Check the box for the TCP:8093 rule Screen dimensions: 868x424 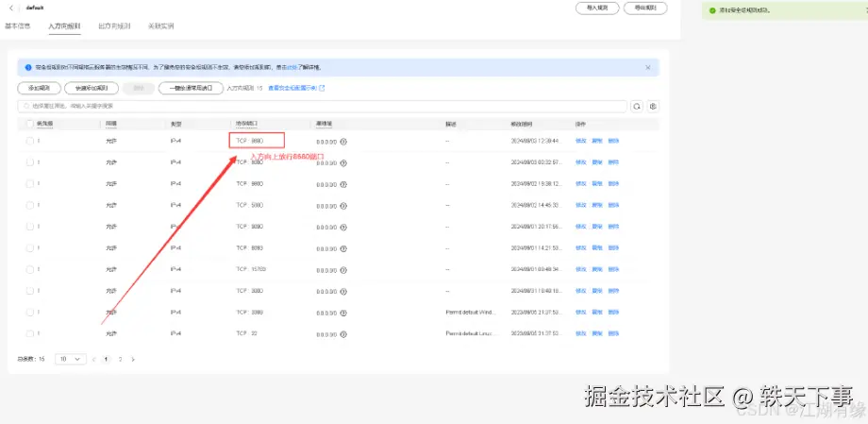[x=30, y=247]
